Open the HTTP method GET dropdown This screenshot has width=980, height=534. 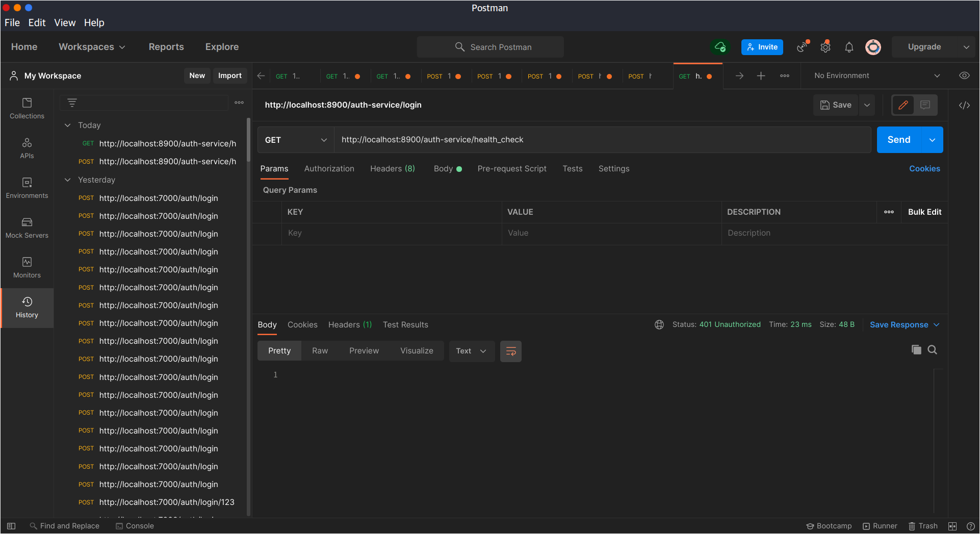click(296, 140)
